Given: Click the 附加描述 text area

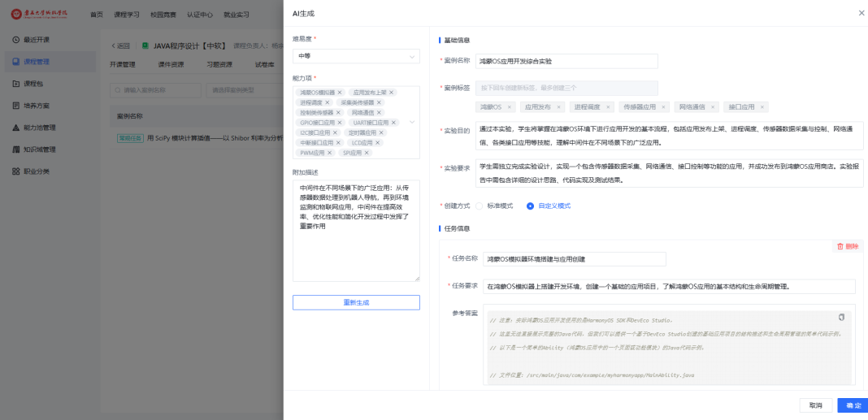Looking at the screenshot, I should [356, 230].
